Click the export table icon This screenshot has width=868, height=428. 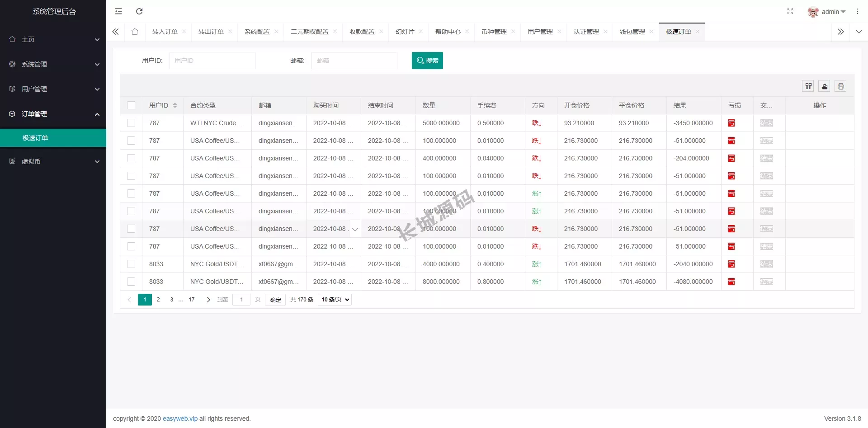[x=825, y=86]
